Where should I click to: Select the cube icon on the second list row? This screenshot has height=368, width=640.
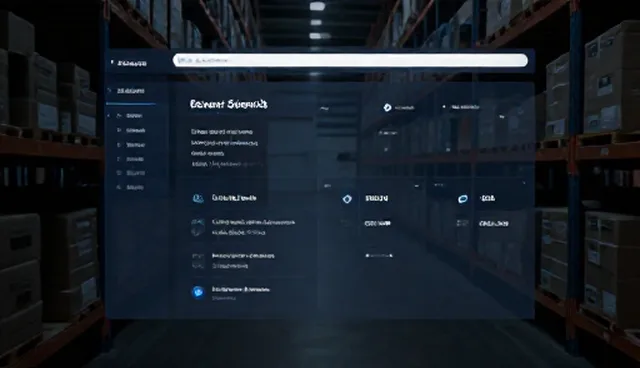(x=198, y=227)
